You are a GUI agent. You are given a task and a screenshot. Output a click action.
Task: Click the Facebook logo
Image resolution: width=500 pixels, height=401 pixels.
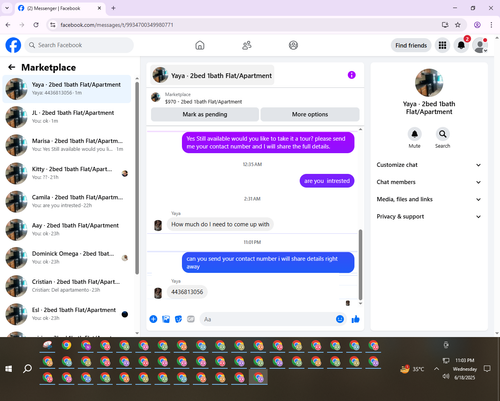13,45
